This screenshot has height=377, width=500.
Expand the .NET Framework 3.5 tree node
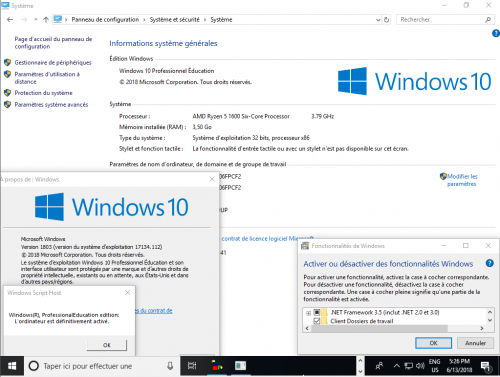pos(308,313)
